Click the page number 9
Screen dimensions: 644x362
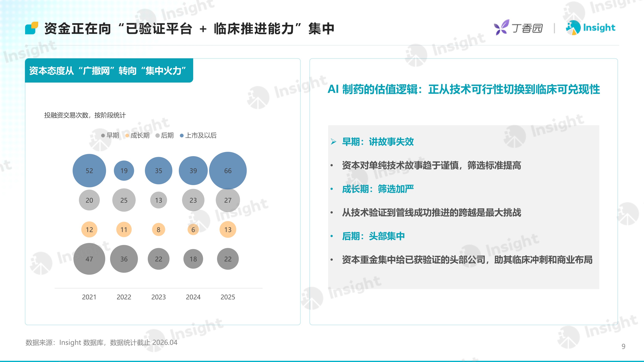[624, 346]
